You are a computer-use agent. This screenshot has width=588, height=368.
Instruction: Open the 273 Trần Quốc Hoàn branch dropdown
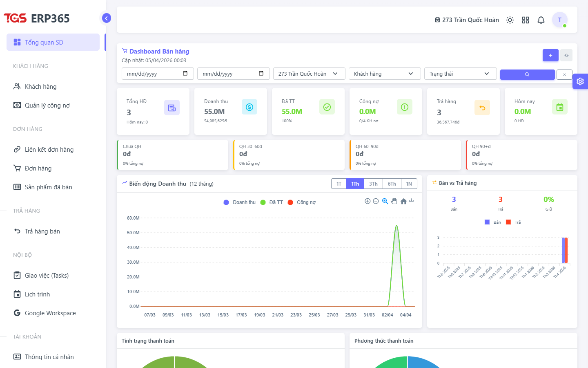(309, 74)
